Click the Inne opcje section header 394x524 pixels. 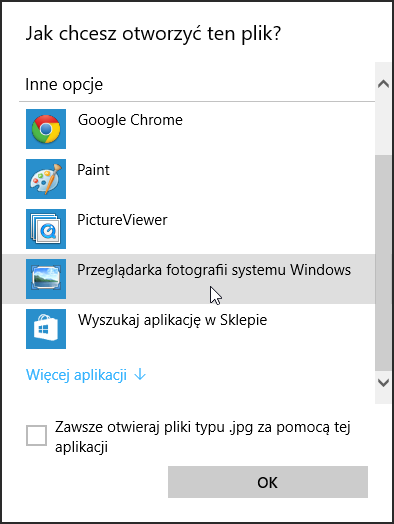point(64,85)
